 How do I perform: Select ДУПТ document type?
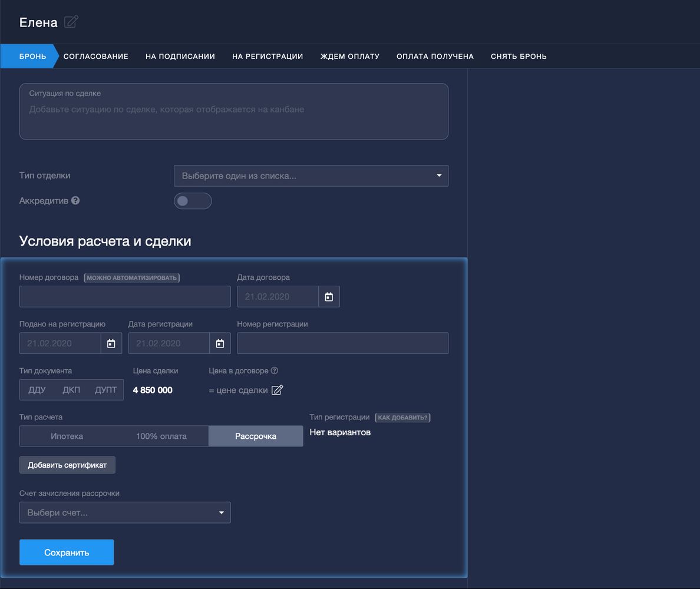click(x=106, y=390)
